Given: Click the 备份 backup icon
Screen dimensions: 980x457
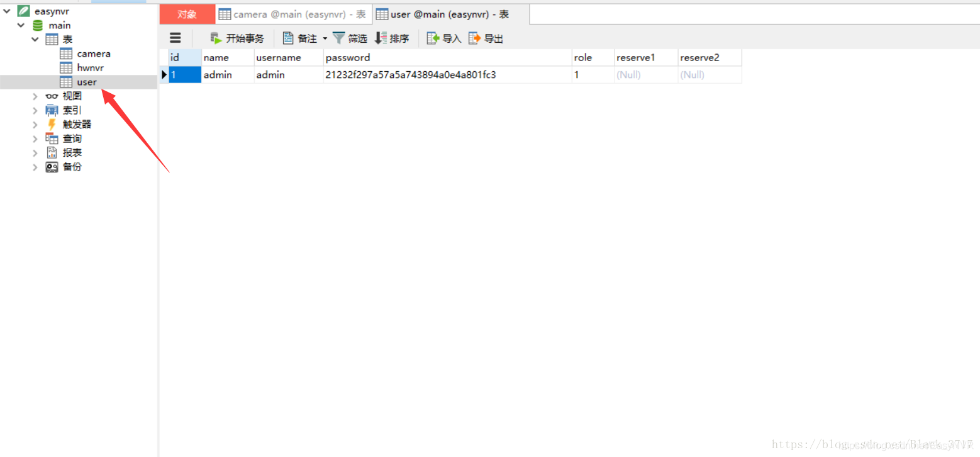Looking at the screenshot, I should coord(52,167).
